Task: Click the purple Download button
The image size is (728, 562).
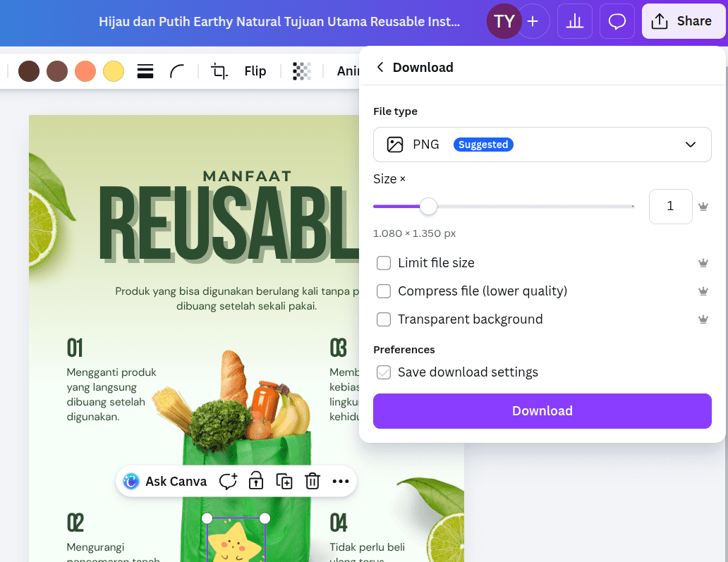Action: pyautogui.click(x=542, y=411)
